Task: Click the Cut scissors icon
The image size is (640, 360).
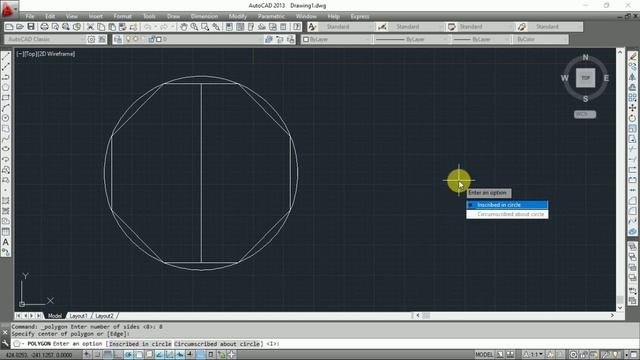Action: pos(90,27)
